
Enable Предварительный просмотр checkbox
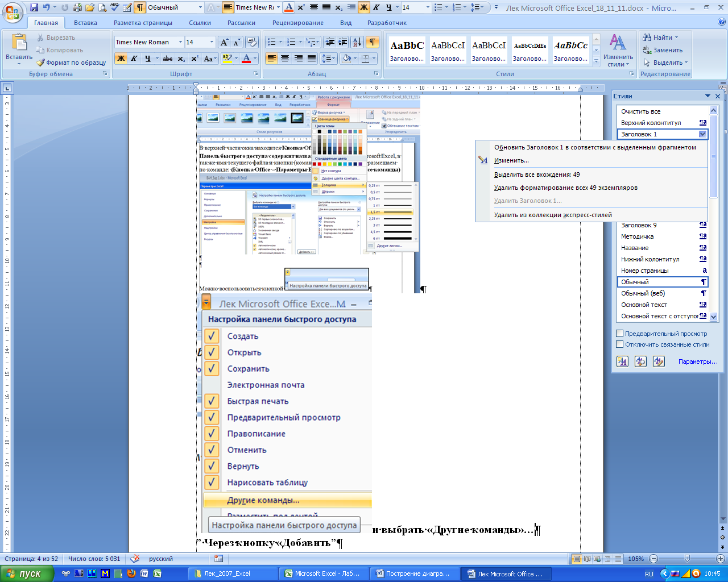click(x=620, y=334)
